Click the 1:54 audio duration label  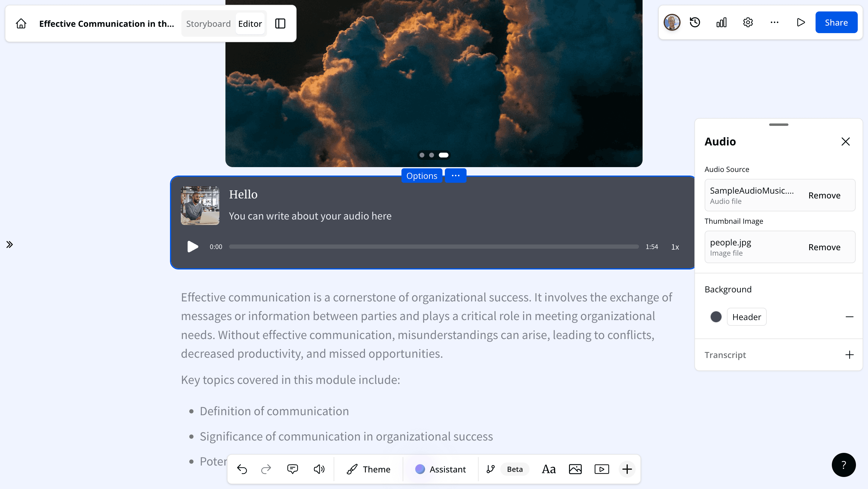(x=652, y=247)
